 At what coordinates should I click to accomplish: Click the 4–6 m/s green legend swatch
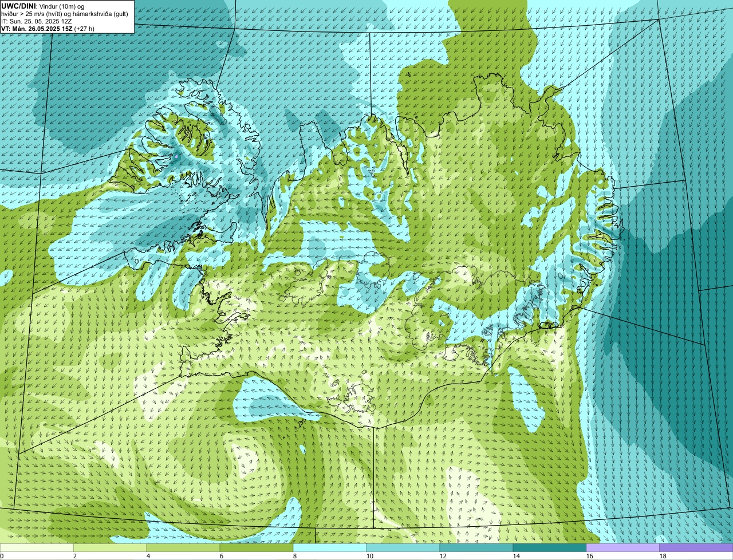pyautogui.click(x=183, y=547)
